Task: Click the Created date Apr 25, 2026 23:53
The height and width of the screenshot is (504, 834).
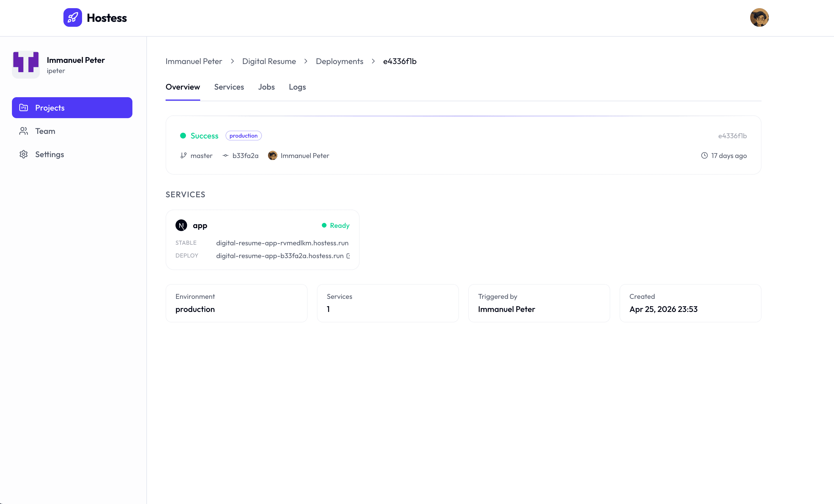Action: [x=663, y=309]
